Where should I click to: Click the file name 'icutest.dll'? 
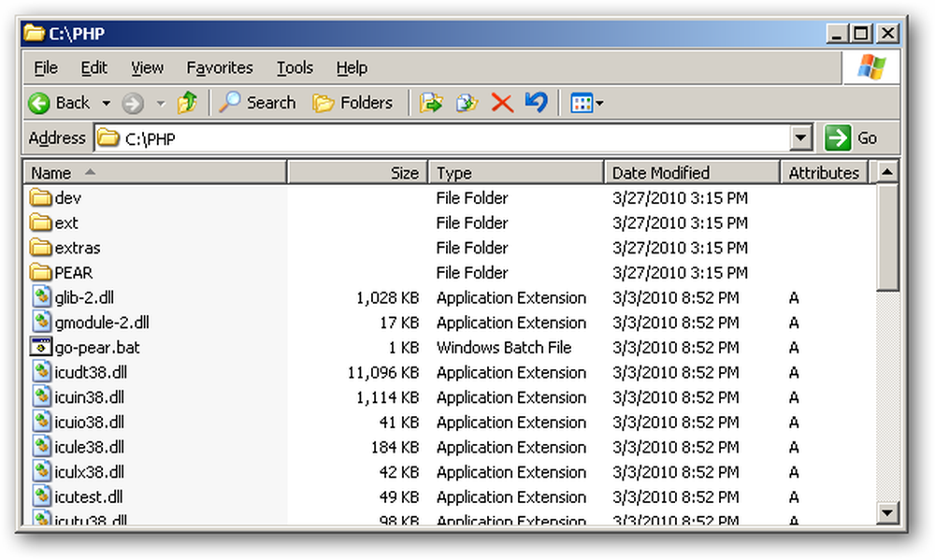click(x=89, y=496)
